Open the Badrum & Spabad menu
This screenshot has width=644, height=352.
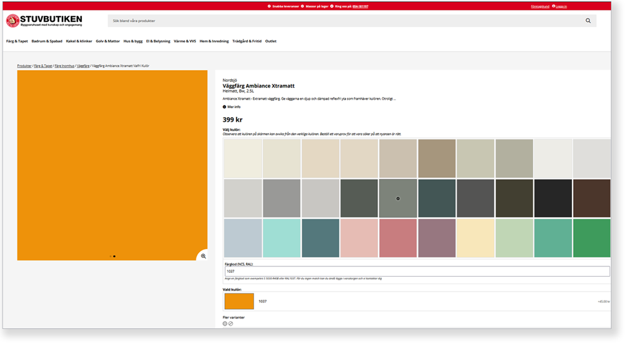pyautogui.click(x=47, y=41)
